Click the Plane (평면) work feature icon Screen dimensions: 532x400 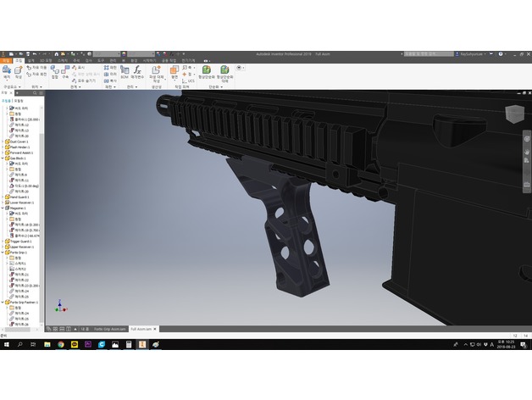pos(175,72)
